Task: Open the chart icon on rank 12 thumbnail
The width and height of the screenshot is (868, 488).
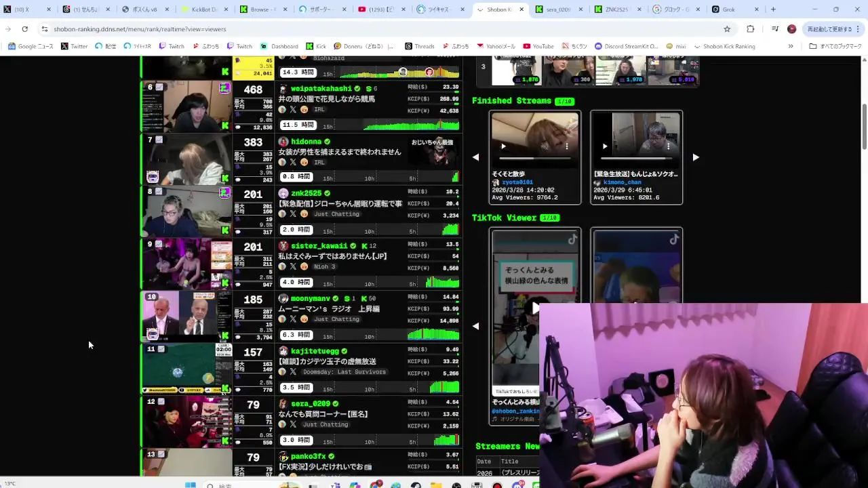Action: [x=161, y=402]
